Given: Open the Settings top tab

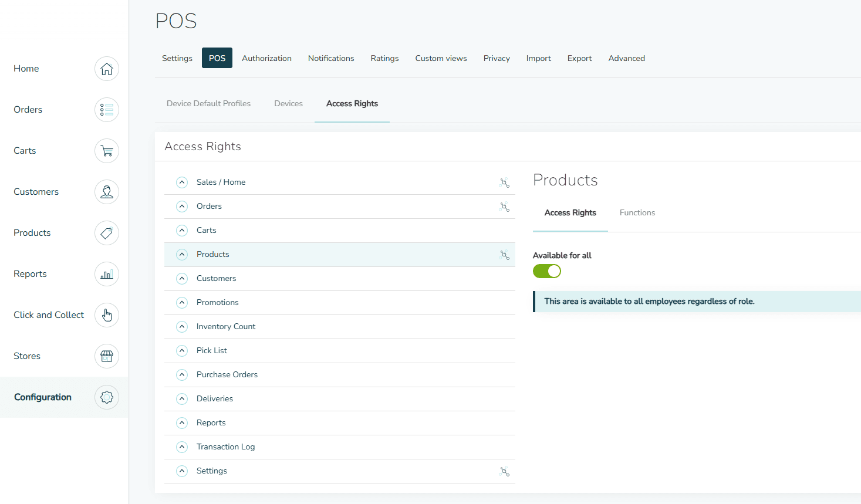Looking at the screenshot, I should click(x=177, y=58).
